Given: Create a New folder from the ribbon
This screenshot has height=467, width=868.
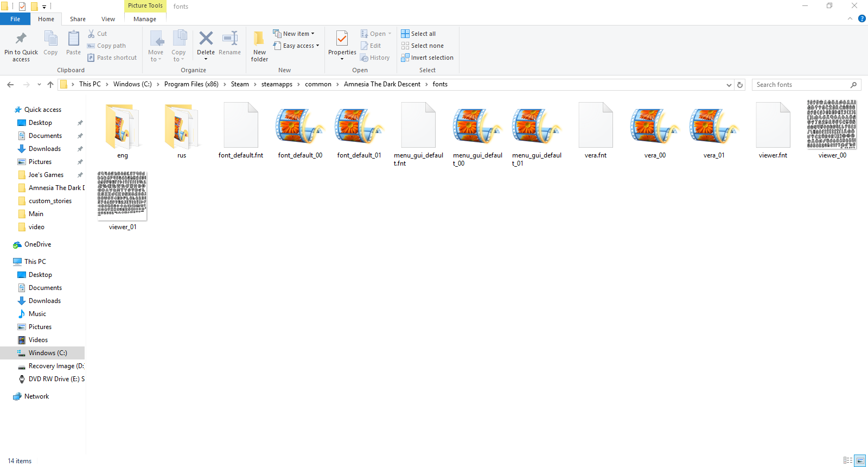Looking at the screenshot, I should click(259, 45).
